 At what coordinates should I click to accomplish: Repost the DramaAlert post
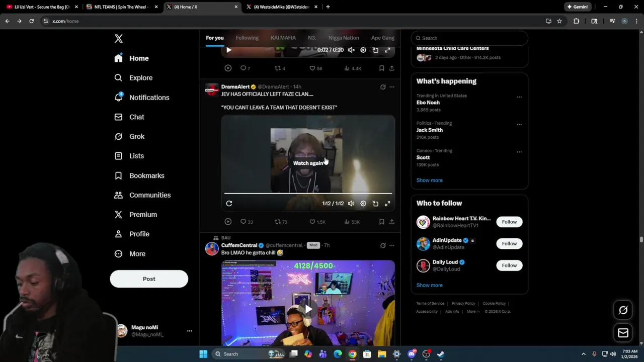pos(281,222)
